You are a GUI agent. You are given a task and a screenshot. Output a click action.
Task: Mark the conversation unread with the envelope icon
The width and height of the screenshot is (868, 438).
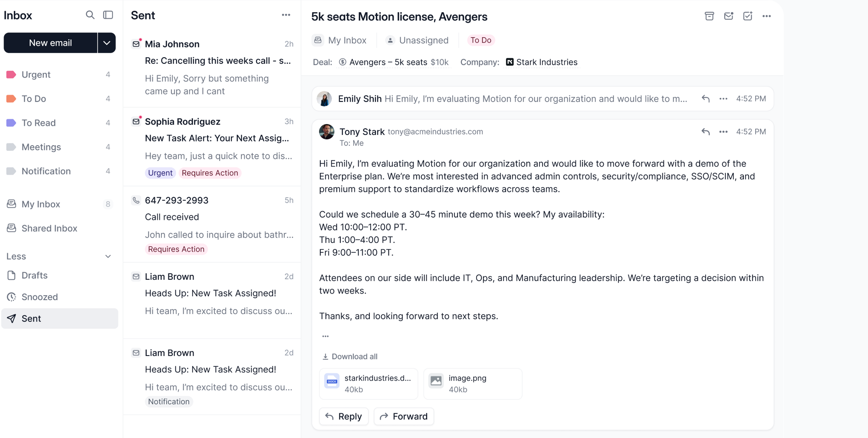[729, 16]
